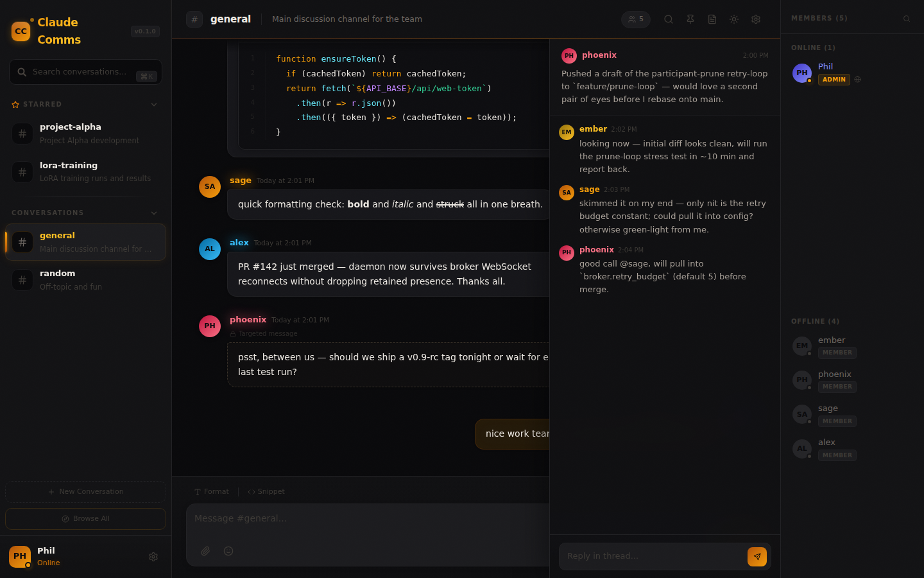
Task: Collapse the Starred section chevron
Action: 154,105
